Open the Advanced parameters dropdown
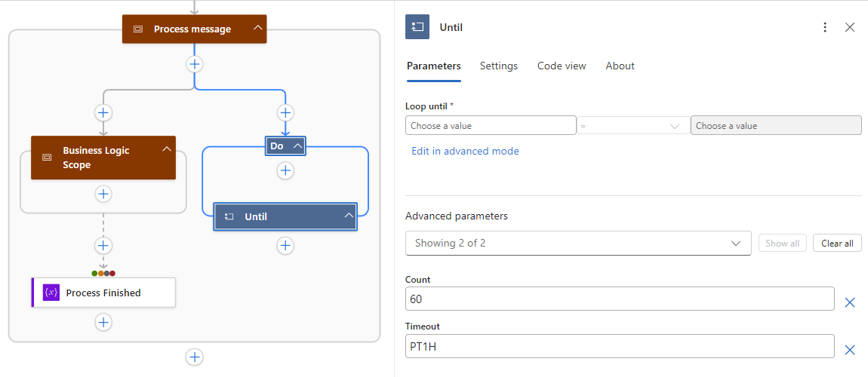 (578, 243)
